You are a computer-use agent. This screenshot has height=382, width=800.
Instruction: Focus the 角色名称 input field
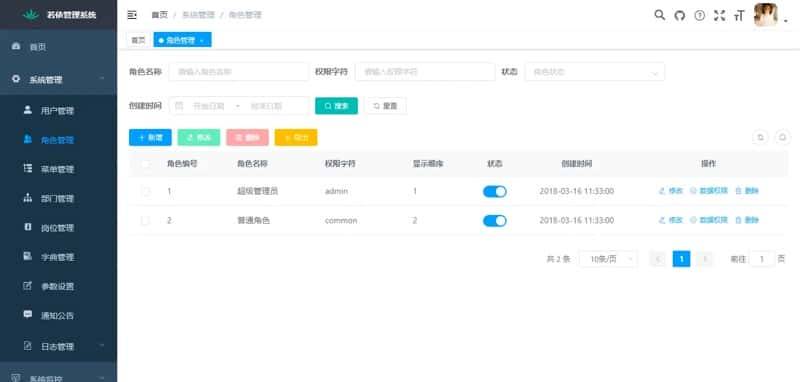click(238, 72)
